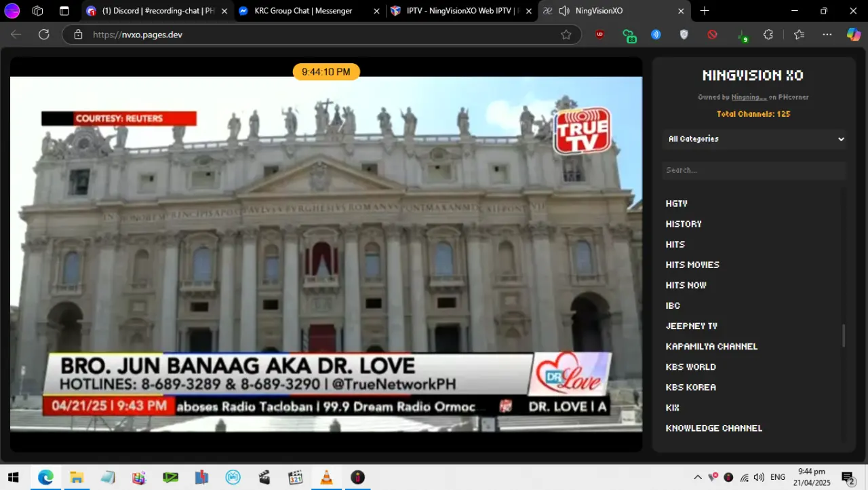Select KIX from the channel list
Screen dimensions: 868x490
[672, 407]
